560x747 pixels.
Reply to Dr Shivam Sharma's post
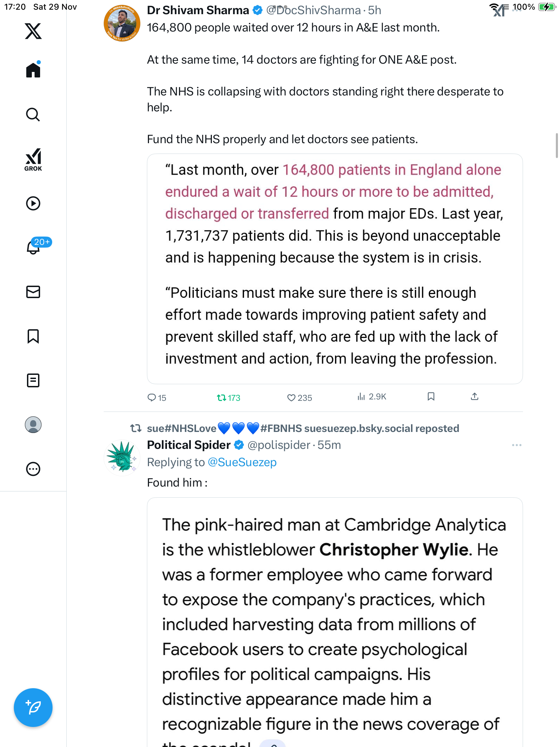point(151,398)
